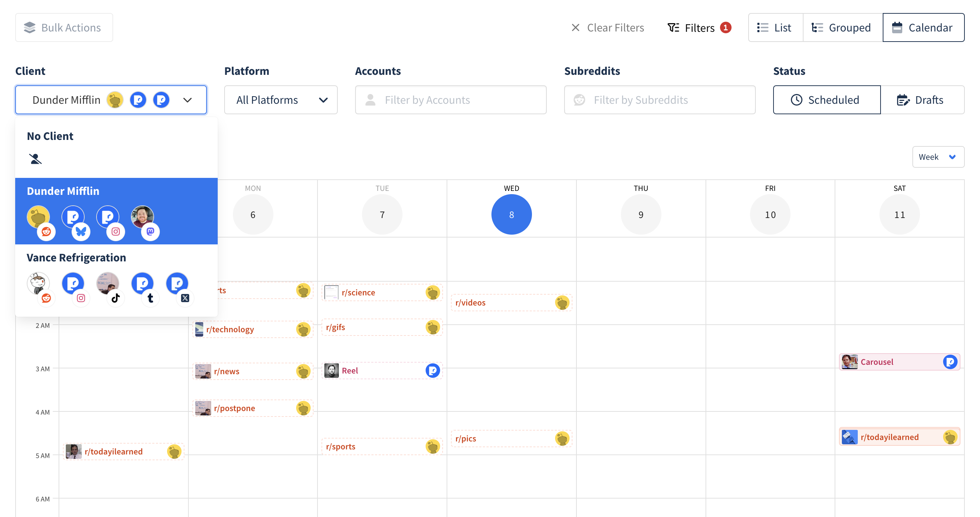Switch to Grouped view

[843, 27]
